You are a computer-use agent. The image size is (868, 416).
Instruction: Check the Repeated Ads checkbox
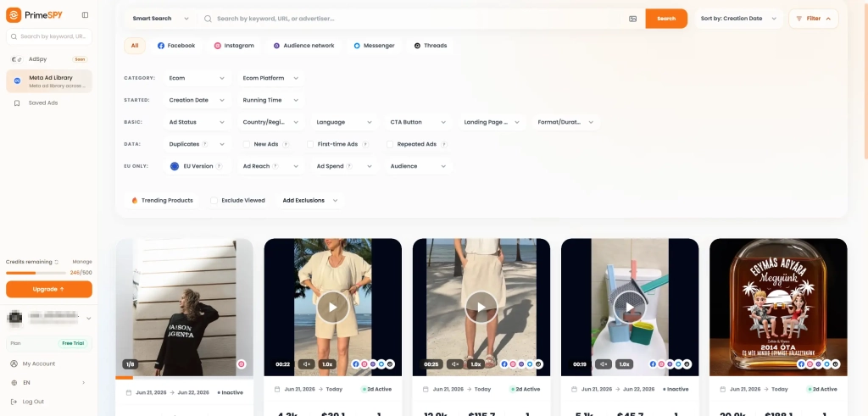(390, 144)
